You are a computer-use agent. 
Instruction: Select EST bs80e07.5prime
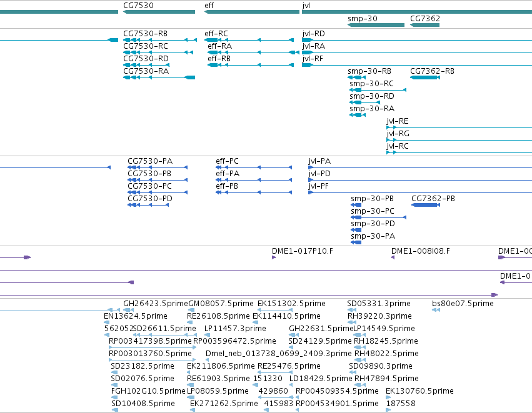(x=436, y=310)
